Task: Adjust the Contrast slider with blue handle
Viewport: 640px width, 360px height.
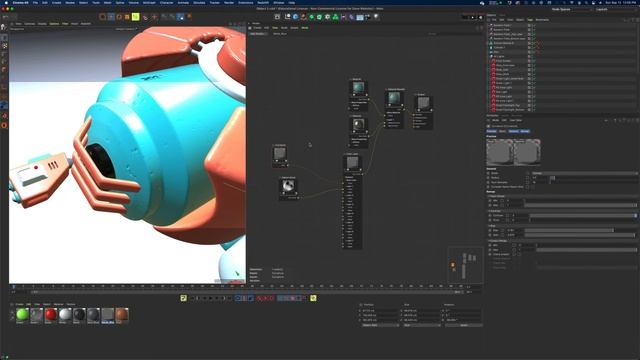Action: 583,216
